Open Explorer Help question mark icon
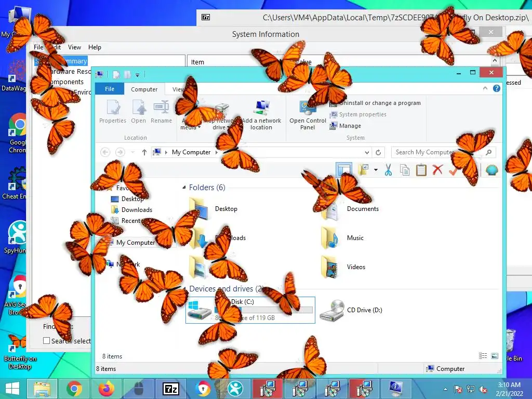 [x=496, y=88]
